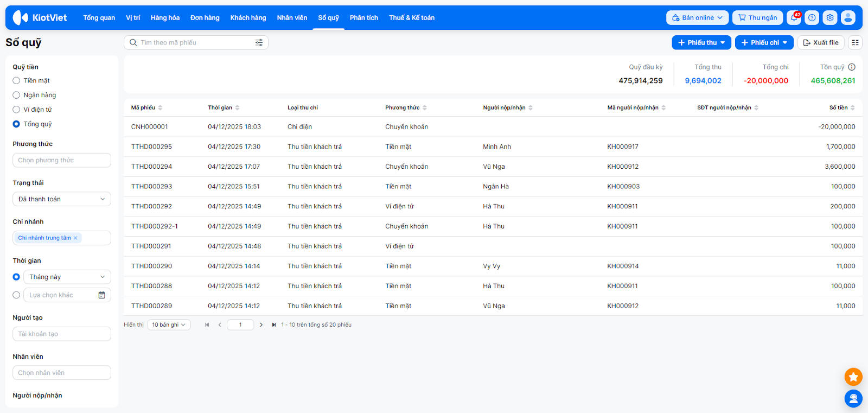Go to the last page of records
Screen dimensions: 868x413
point(274,325)
